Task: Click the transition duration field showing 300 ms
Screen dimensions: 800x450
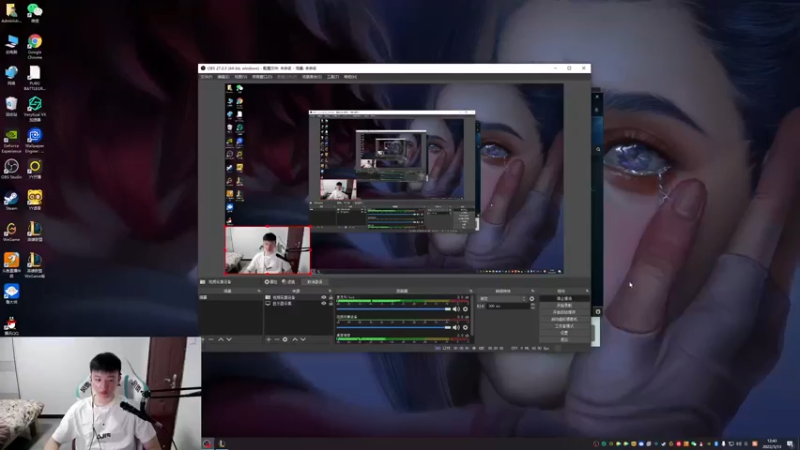Action: tap(509, 306)
